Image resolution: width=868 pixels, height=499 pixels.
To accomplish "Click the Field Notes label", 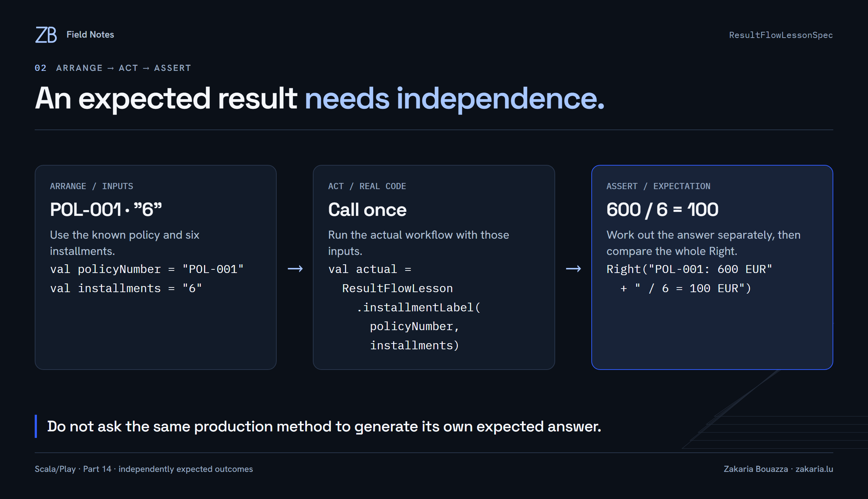I will (90, 35).
